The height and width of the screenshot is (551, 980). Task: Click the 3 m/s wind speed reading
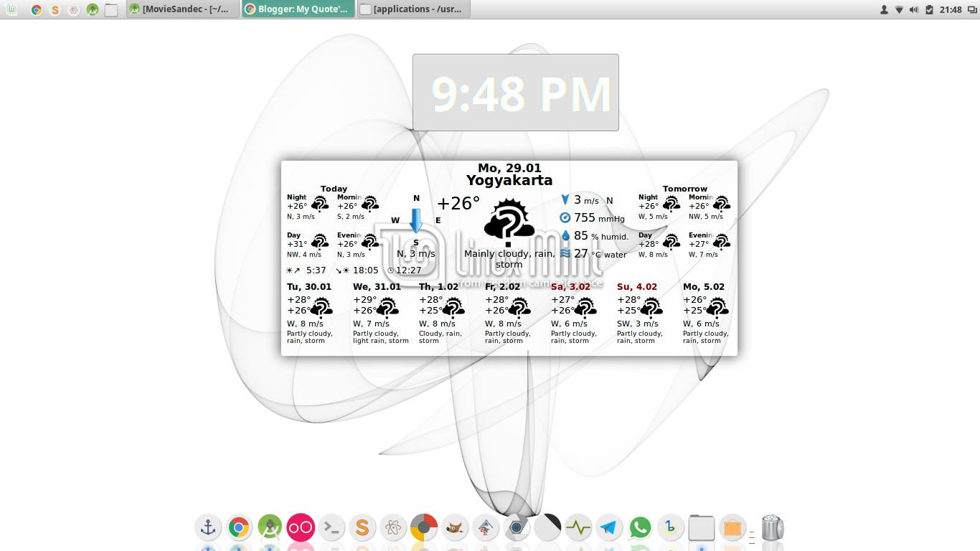(x=586, y=200)
